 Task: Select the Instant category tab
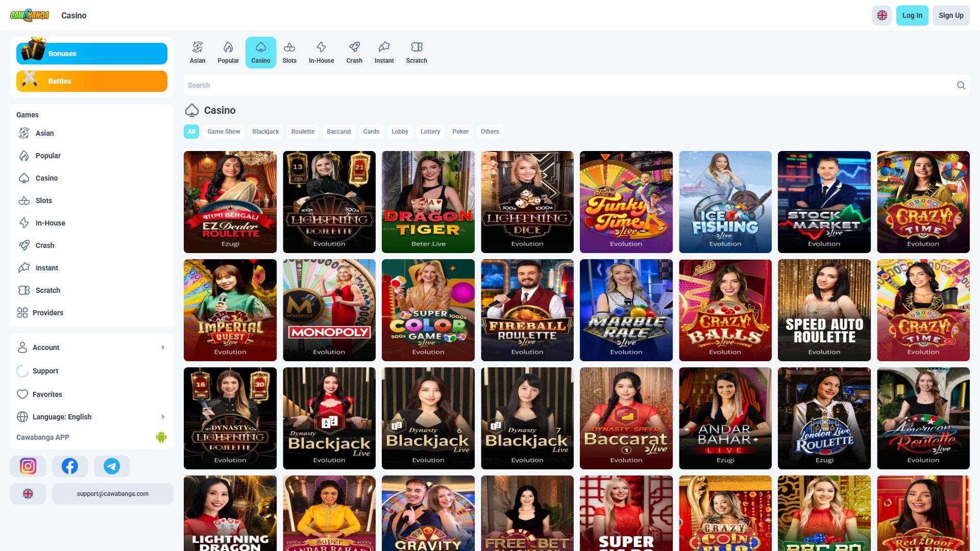[x=384, y=53]
